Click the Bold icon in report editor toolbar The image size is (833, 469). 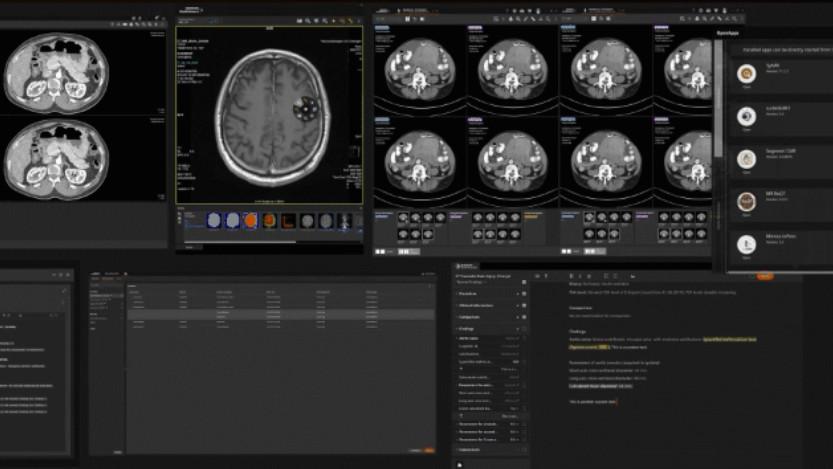coord(571,276)
